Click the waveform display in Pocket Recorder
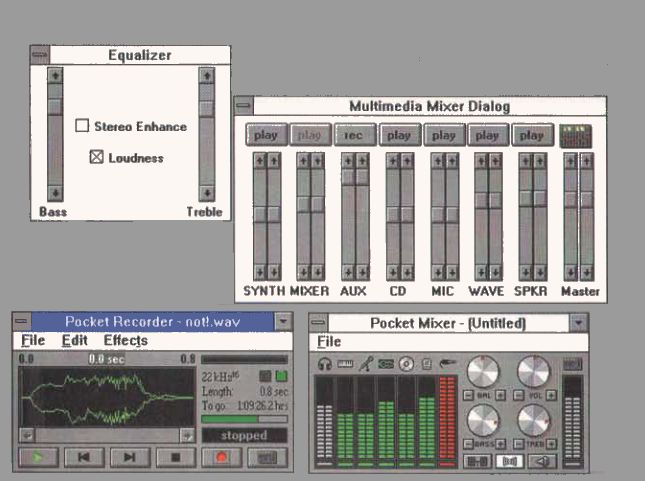Image resolution: width=645 pixels, height=481 pixels. (108, 397)
